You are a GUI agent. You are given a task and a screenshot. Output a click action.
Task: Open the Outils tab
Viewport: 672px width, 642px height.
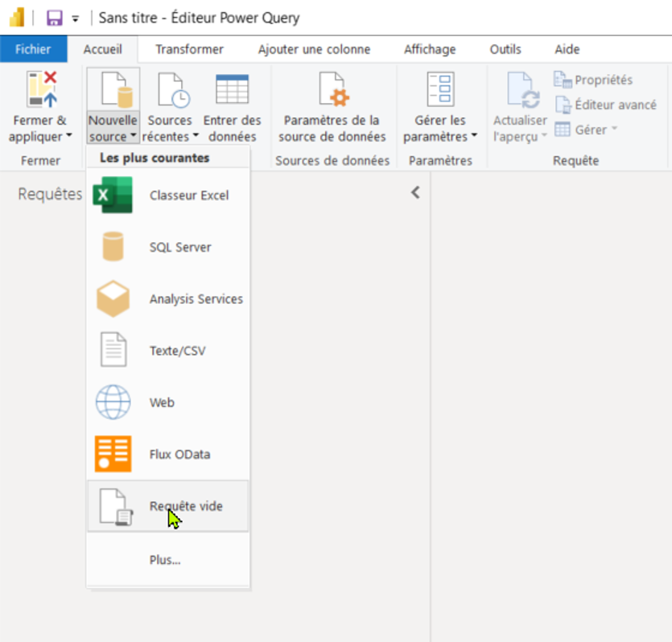(x=505, y=49)
